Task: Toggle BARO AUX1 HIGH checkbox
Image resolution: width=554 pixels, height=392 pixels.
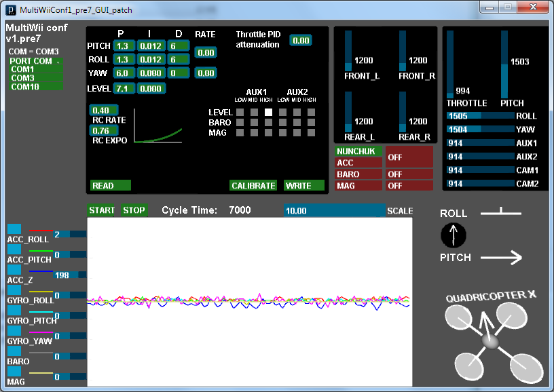Action: click(x=269, y=123)
